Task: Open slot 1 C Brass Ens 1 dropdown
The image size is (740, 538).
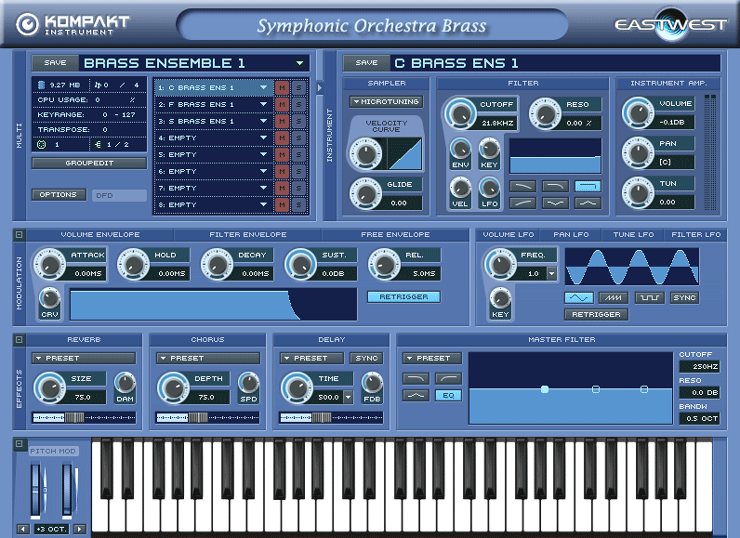Action: click(263, 87)
